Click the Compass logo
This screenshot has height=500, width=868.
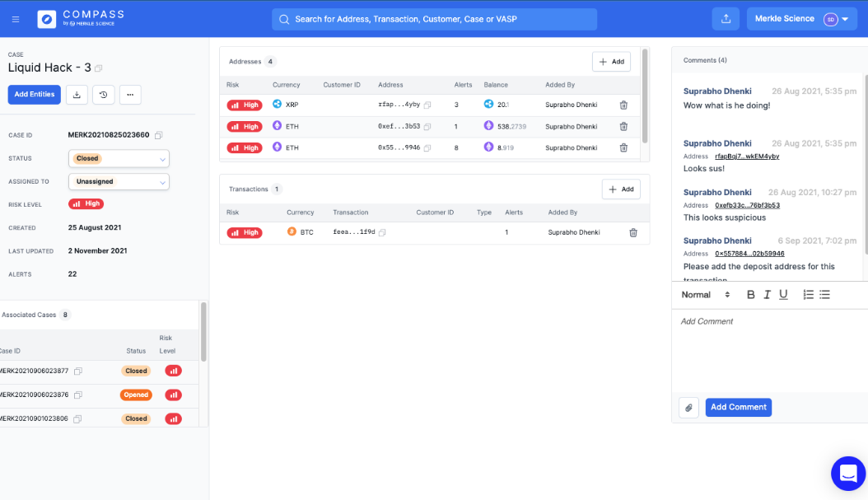coord(81,19)
